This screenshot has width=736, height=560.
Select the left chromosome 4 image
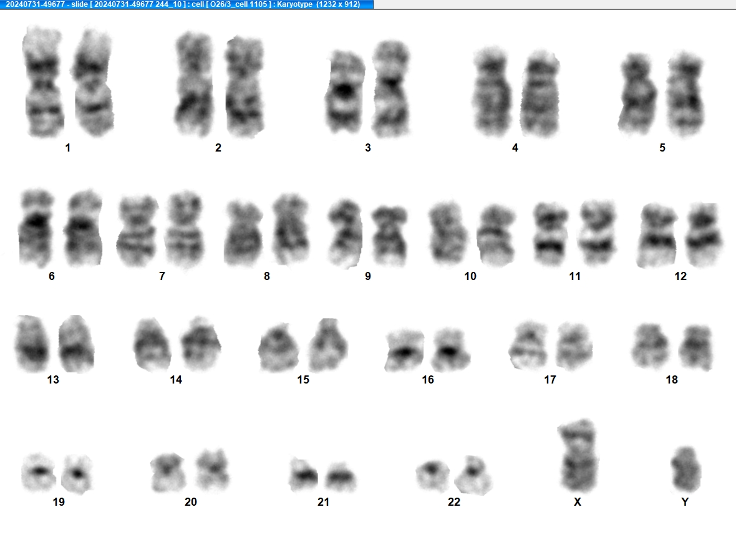[492, 92]
